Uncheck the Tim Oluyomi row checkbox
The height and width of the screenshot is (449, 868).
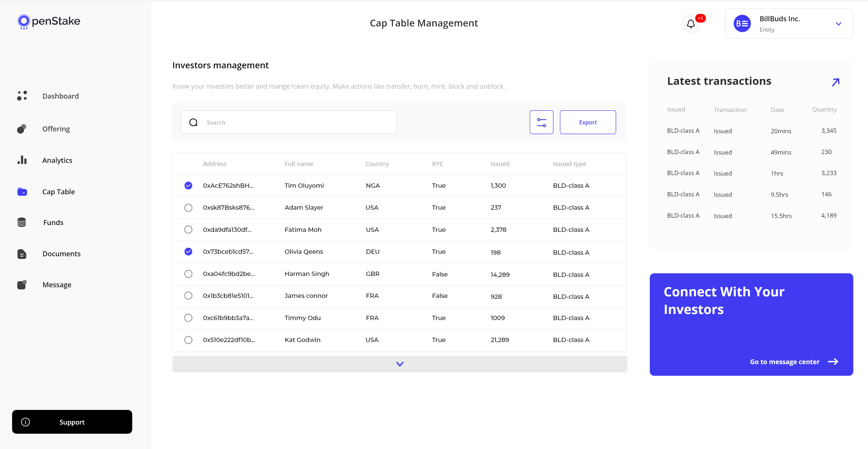click(188, 185)
